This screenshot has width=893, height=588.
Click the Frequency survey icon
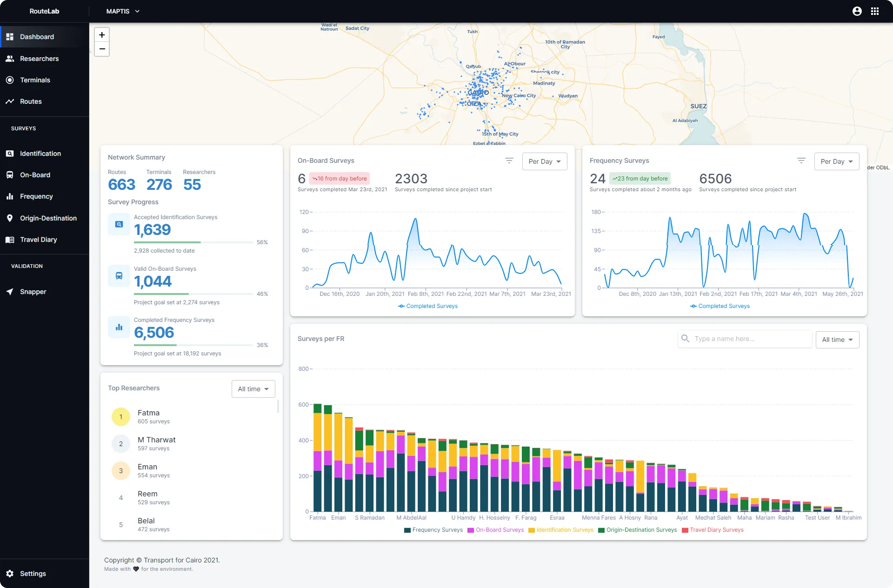point(11,196)
